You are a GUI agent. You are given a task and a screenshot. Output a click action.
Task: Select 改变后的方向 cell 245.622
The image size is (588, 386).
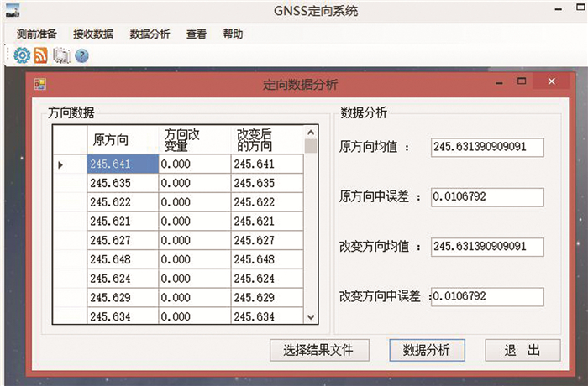(267, 202)
